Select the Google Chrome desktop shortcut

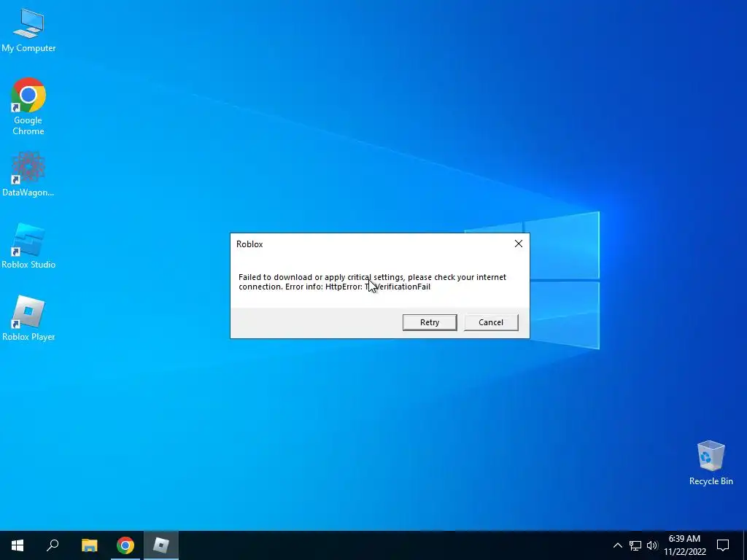click(28, 106)
